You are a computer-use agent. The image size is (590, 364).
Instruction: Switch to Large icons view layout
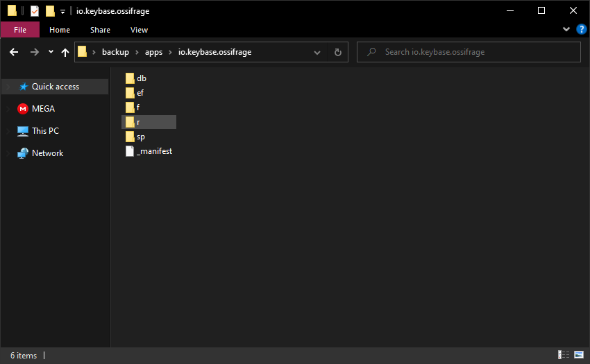pyautogui.click(x=578, y=355)
